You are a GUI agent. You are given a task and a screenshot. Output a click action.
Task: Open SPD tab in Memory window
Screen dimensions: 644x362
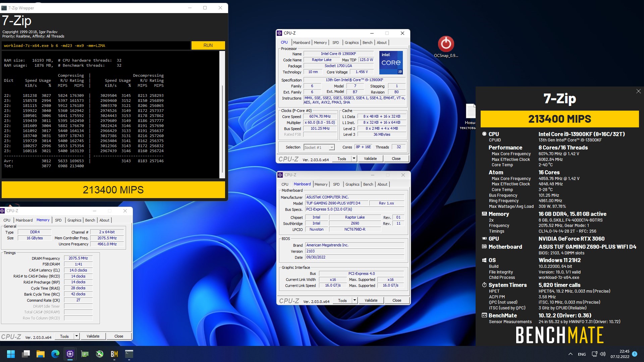58,220
